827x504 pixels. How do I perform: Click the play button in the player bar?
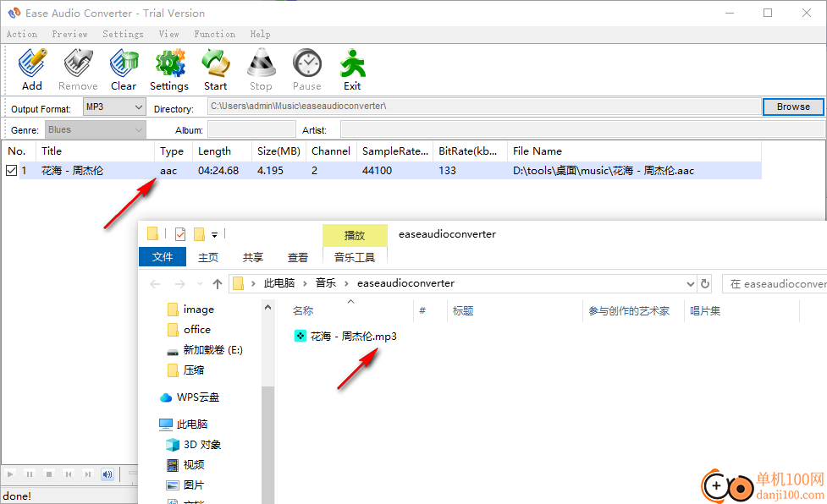pyautogui.click(x=10, y=474)
